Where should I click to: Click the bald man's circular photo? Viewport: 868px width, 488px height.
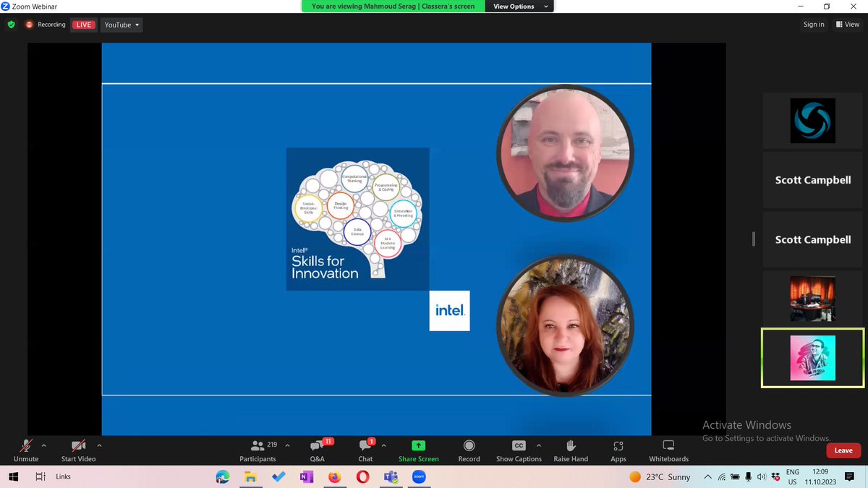pos(565,153)
